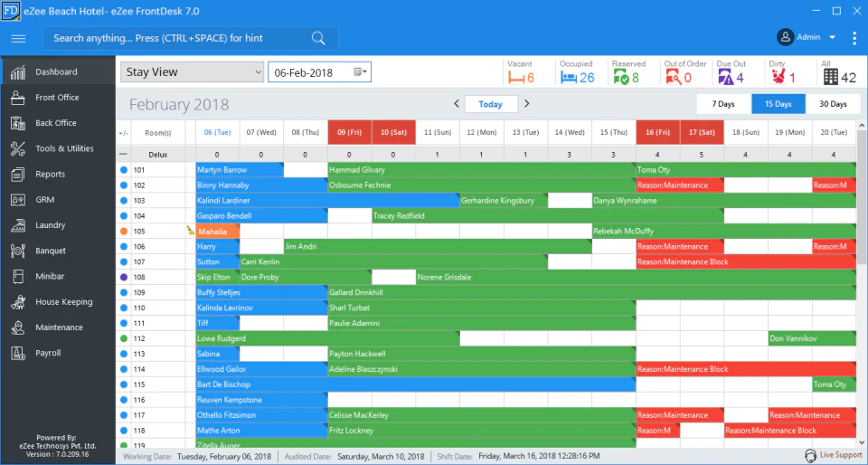Switch to 7 Days view
868x465 pixels.
723,104
